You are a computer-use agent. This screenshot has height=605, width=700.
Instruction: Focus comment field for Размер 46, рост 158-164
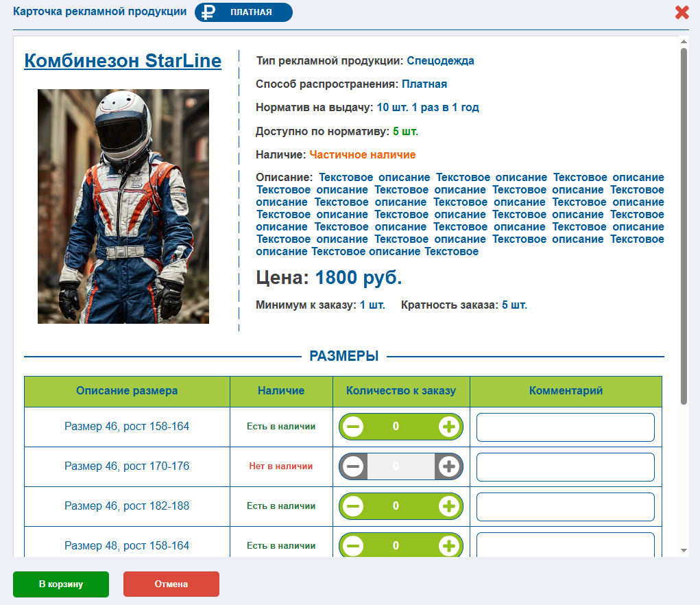[565, 427]
